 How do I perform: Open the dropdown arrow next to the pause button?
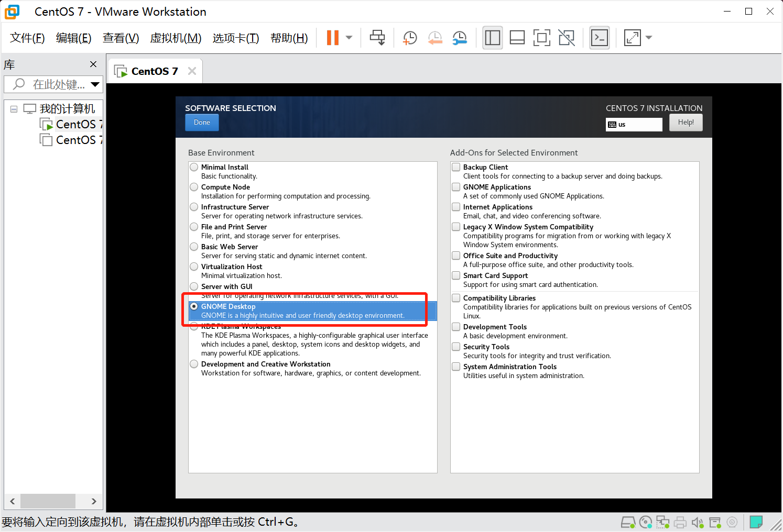click(349, 38)
